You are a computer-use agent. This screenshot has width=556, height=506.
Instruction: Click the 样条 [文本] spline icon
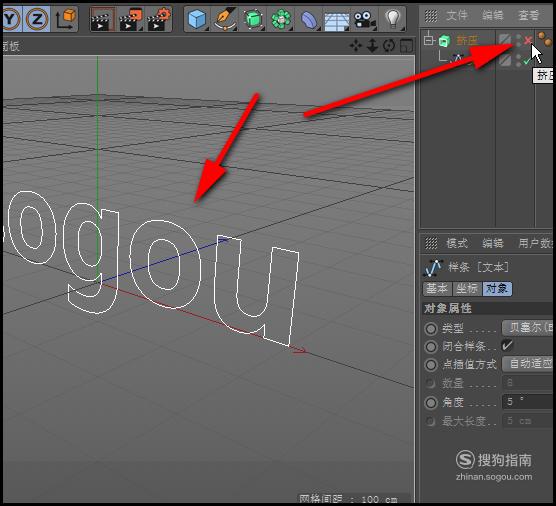pyautogui.click(x=433, y=268)
